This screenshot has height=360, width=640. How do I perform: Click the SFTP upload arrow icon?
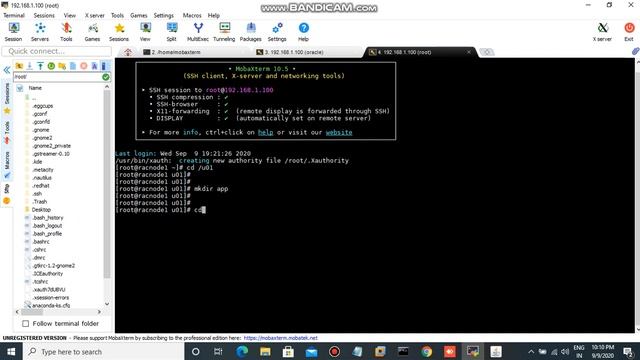40,66
